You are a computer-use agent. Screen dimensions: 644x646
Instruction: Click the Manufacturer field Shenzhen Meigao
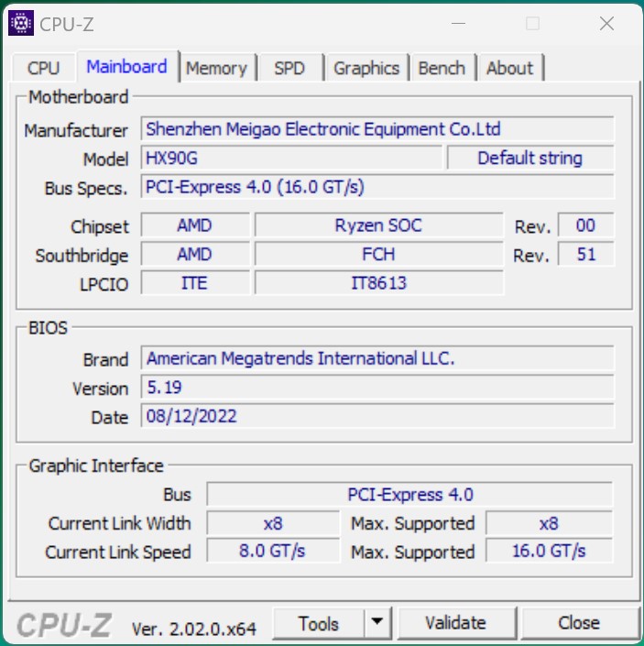point(377,129)
